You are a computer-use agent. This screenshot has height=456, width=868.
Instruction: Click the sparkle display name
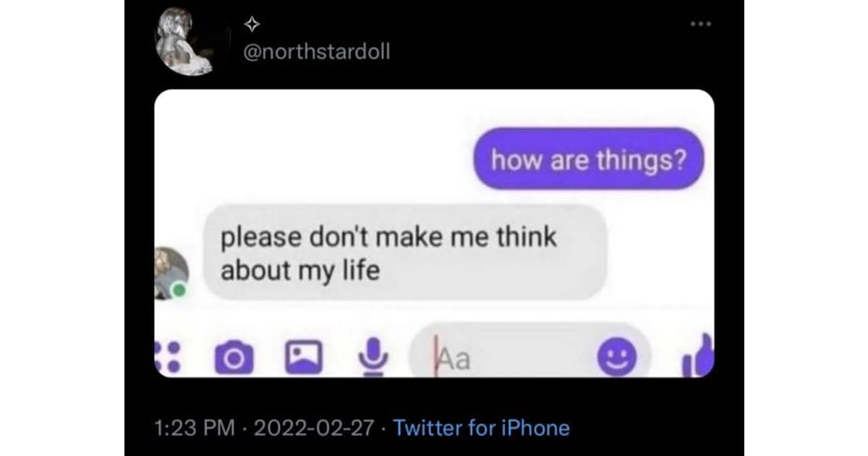(251, 25)
